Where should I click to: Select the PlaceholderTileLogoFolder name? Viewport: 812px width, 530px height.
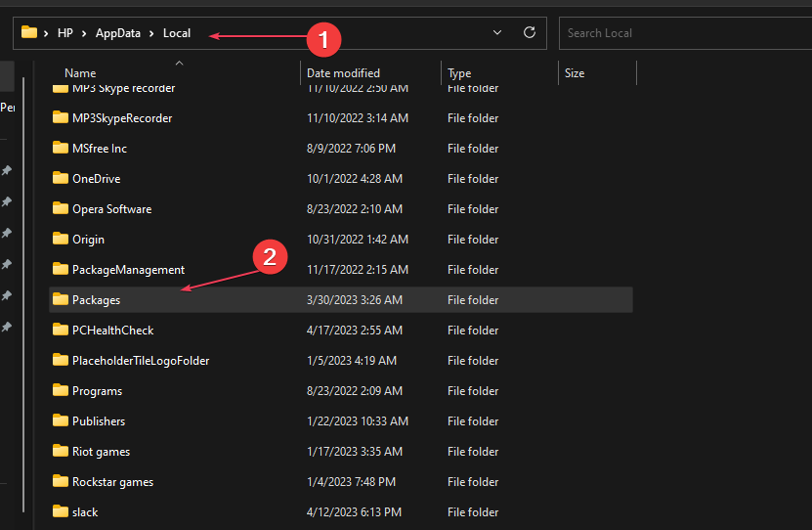[141, 361]
